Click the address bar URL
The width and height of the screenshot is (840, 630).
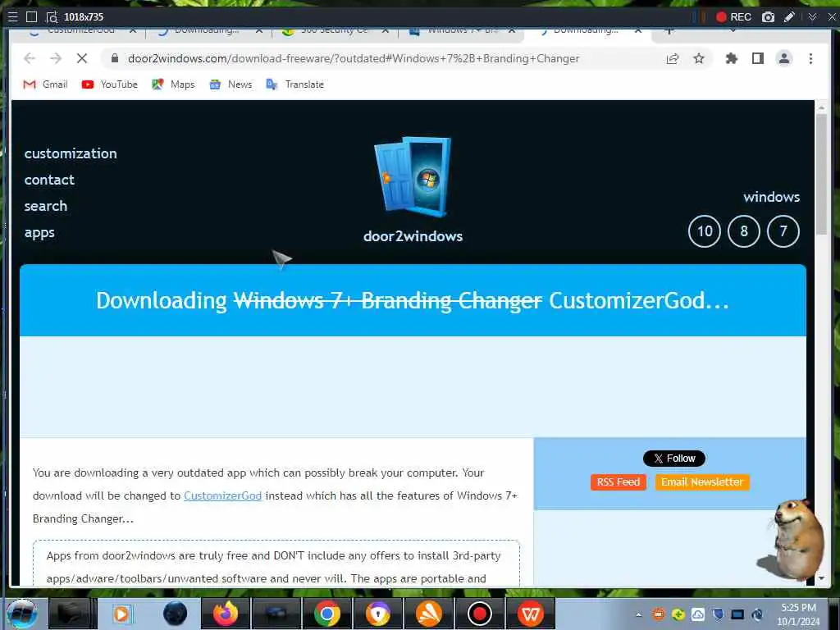pyautogui.click(x=354, y=58)
